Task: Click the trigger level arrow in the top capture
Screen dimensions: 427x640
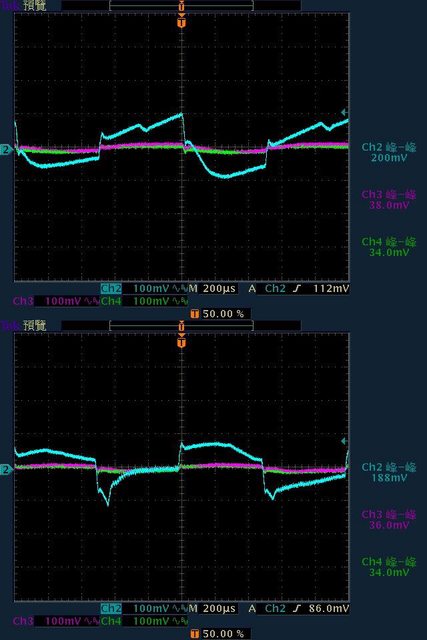Action: 345,112
